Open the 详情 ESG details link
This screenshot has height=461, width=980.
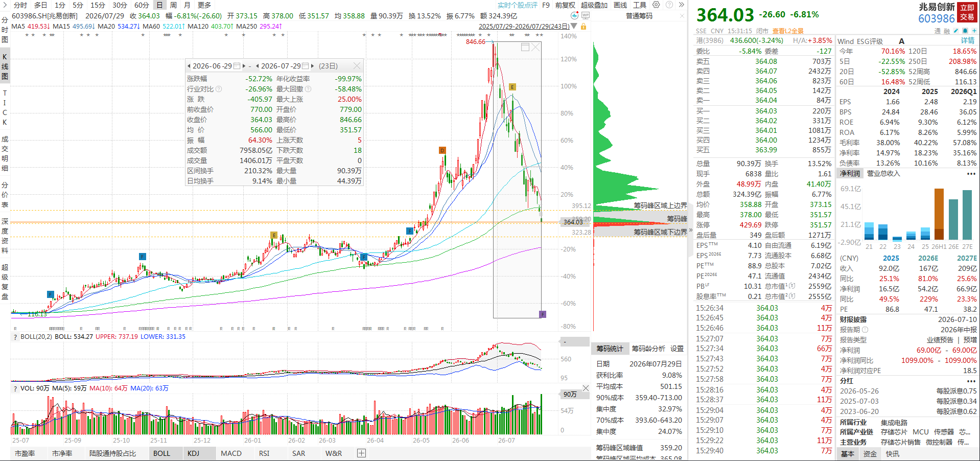[x=968, y=41]
